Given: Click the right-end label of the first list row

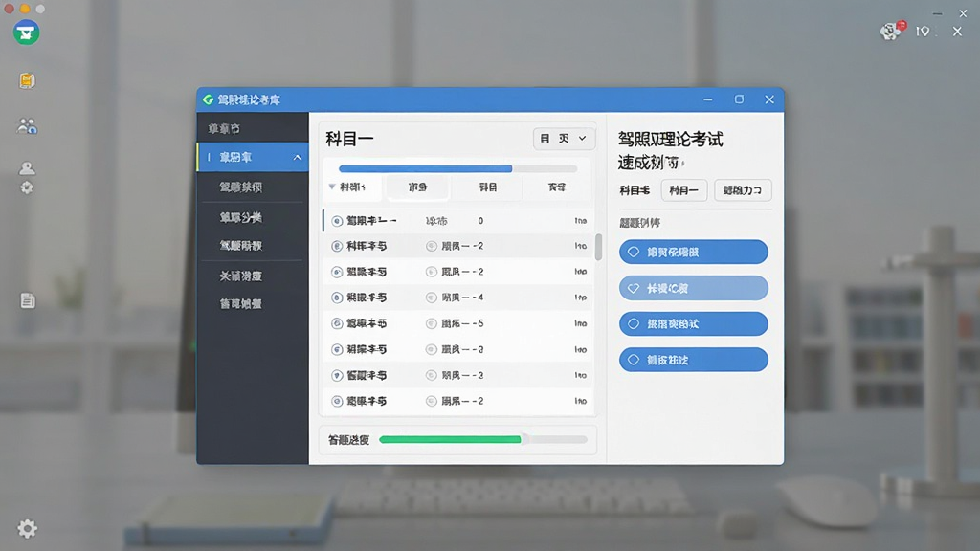Looking at the screenshot, I should [x=581, y=221].
